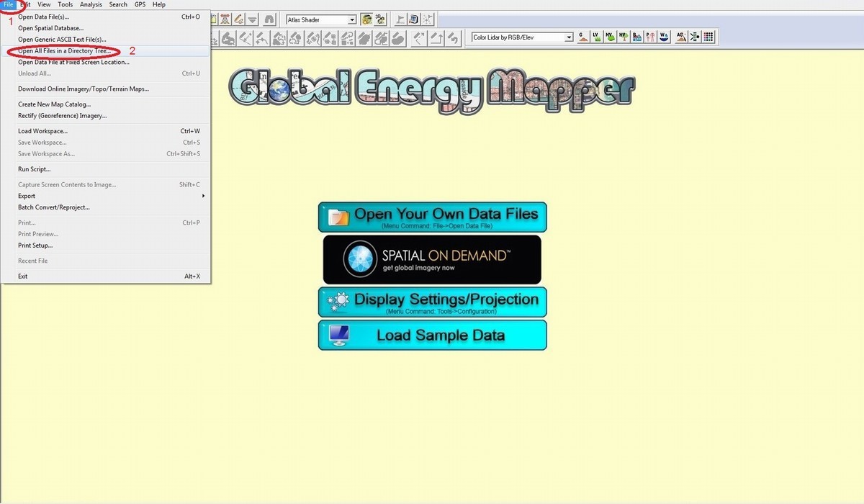Open the GPS menu
864x504 pixels.
pyautogui.click(x=140, y=4)
